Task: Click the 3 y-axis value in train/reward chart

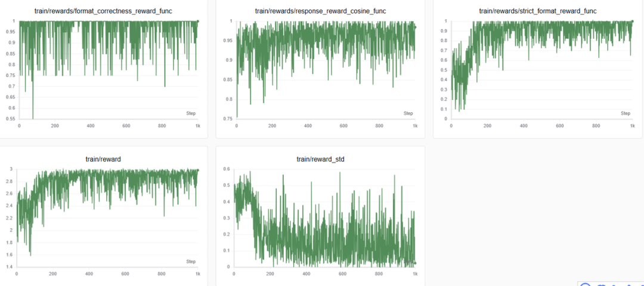Action: (x=13, y=169)
